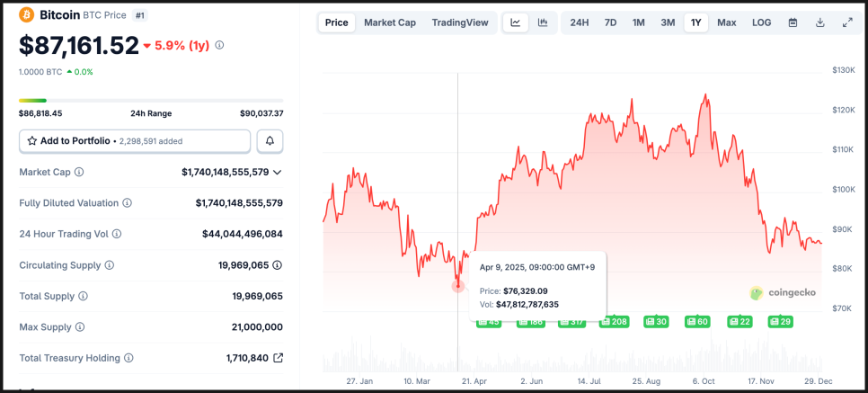
Task: Click the price alert bell icon
Action: coord(270,141)
